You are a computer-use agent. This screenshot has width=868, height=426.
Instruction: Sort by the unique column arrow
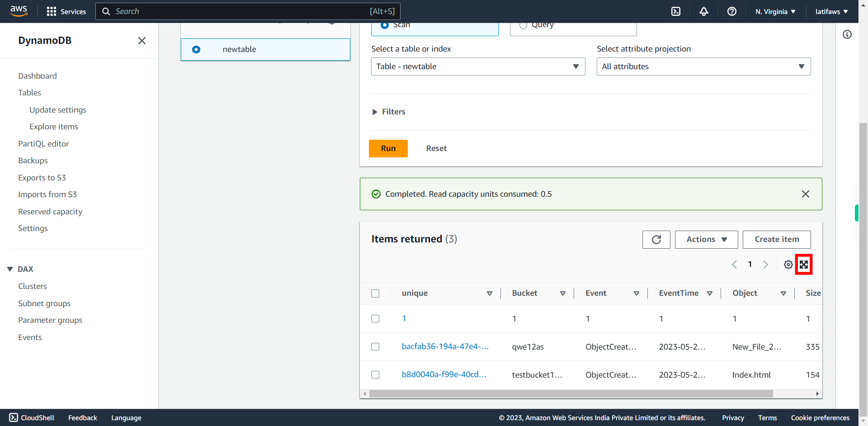[490, 293]
